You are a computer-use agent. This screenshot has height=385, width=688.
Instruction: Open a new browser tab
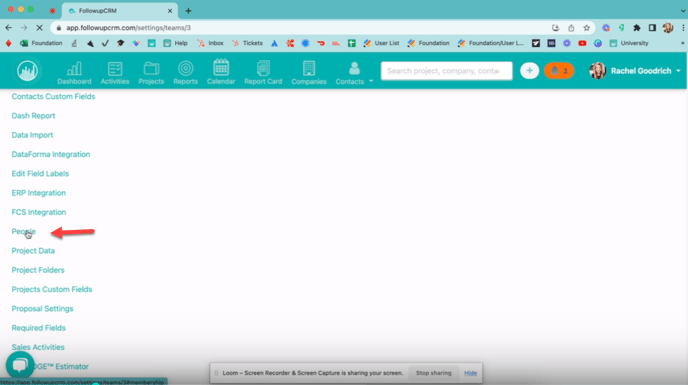(x=188, y=11)
